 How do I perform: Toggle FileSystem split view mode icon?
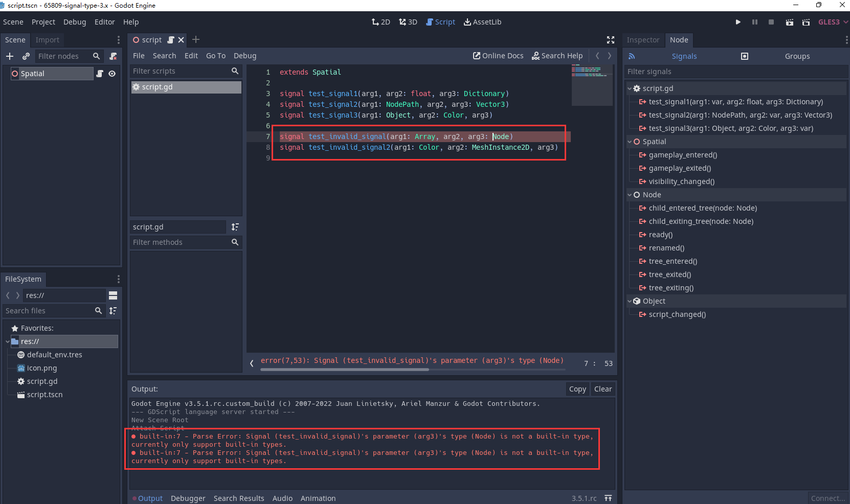pos(113,295)
